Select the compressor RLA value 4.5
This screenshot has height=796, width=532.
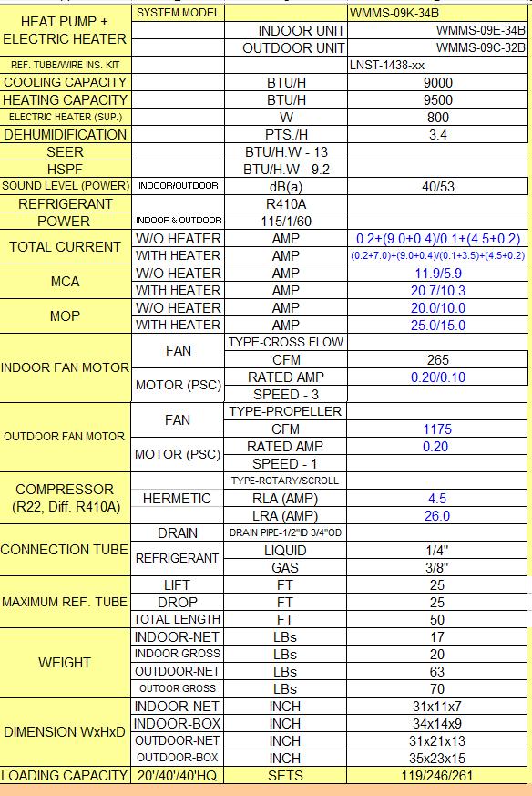tap(437, 499)
